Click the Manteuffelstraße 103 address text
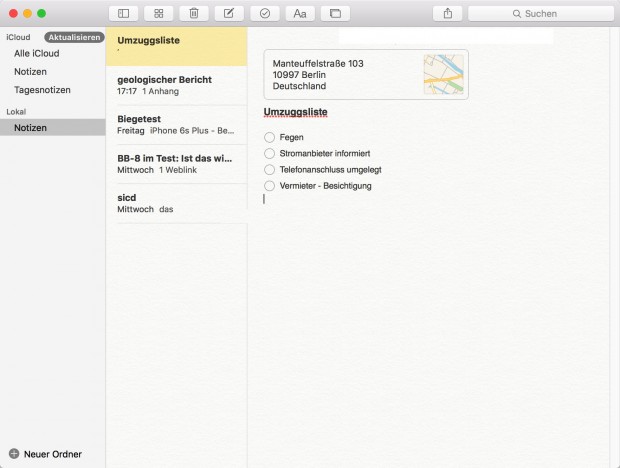620x468 pixels. click(x=318, y=63)
